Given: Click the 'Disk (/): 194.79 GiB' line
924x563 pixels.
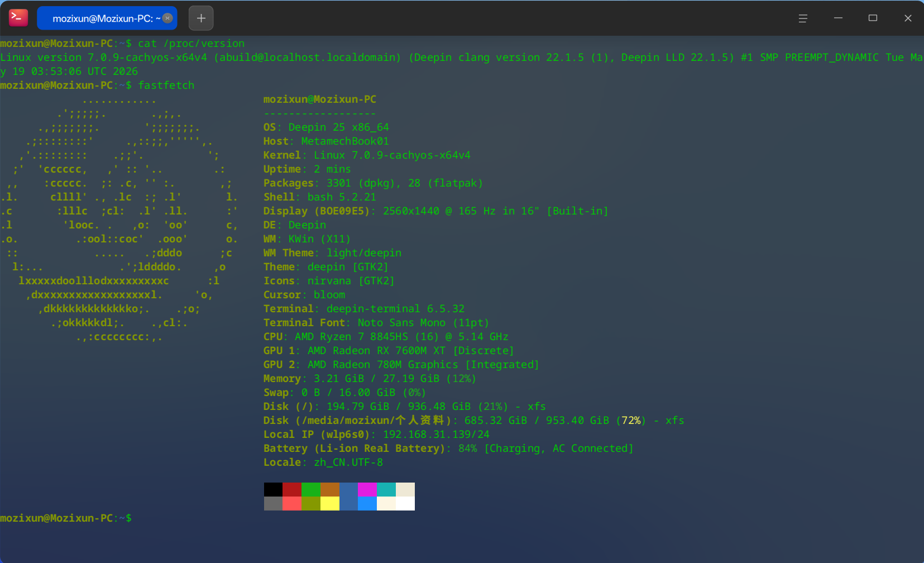Looking at the screenshot, I should pyautogui.click(x=405, y=407).
